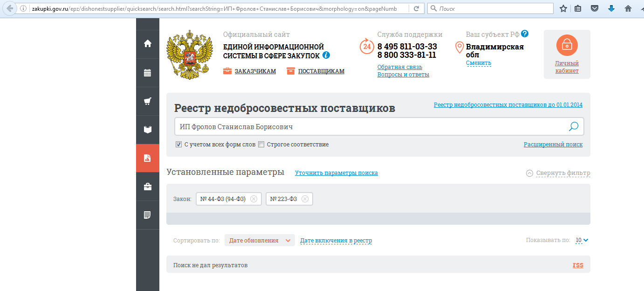Check the Строгое соответствие box
Screen dimensions: 644x291
[261, 145]
